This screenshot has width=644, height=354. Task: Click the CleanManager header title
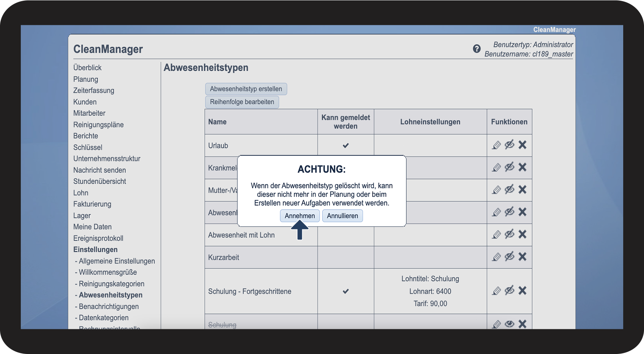click(108, 49)
